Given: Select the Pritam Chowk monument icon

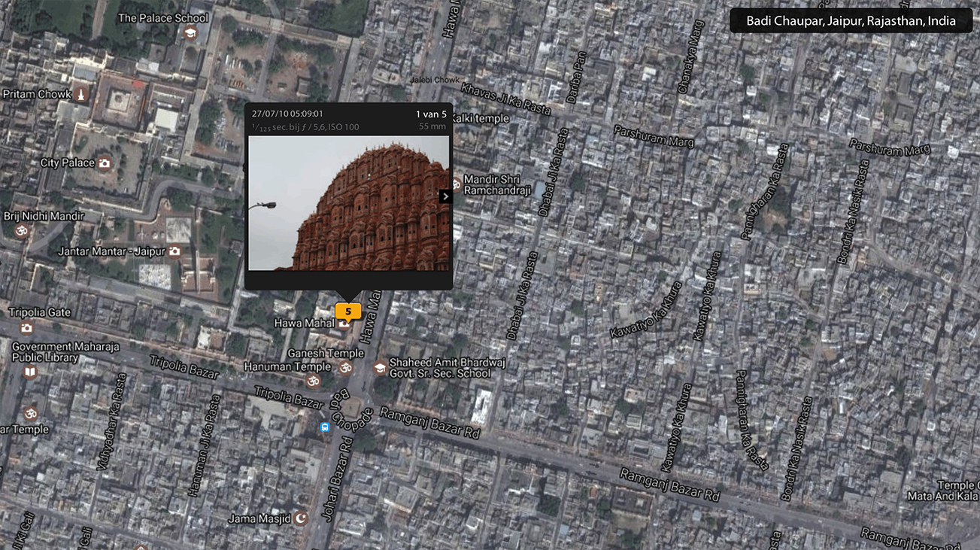Looking at the screenshot, I should (x=80, y=95).
